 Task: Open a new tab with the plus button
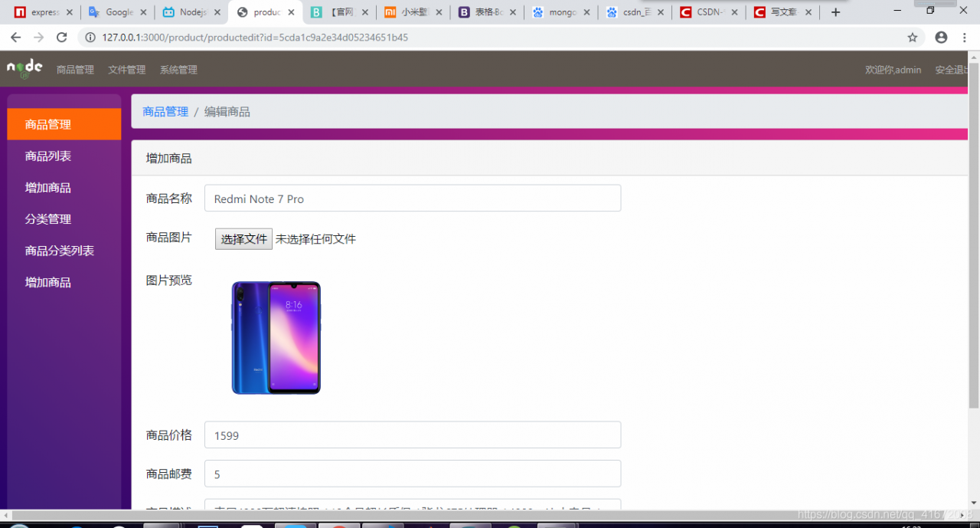[x=835, y=12]
